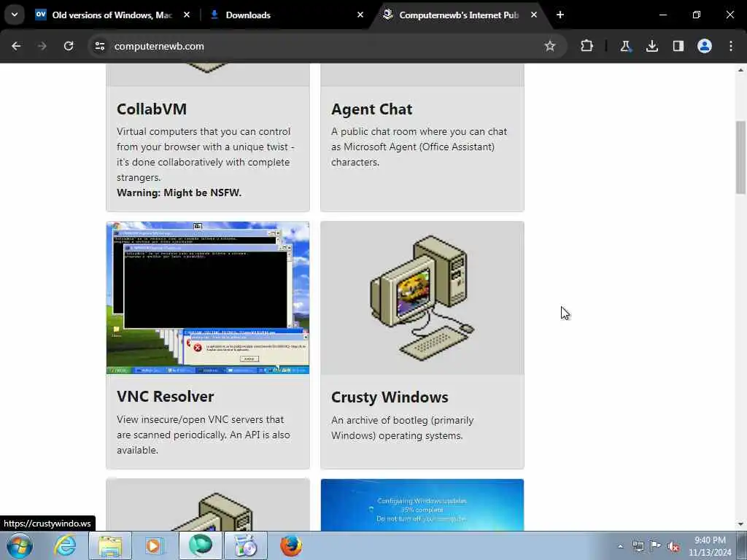Viewport: 747px width, 560px height.
Task: Open Windows Explorer folder taskbar icon
Action: click(x=110, y=545)
